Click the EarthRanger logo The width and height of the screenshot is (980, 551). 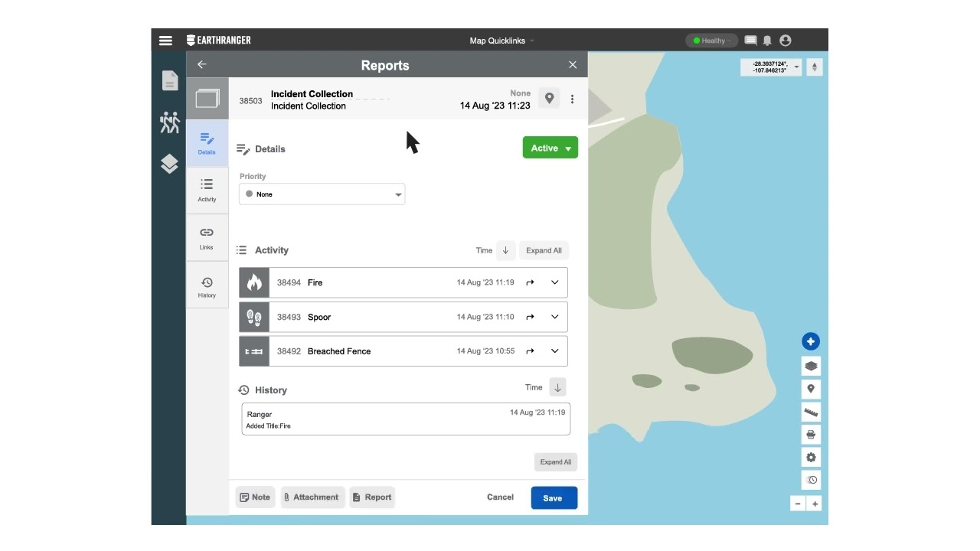click(219, 40)
